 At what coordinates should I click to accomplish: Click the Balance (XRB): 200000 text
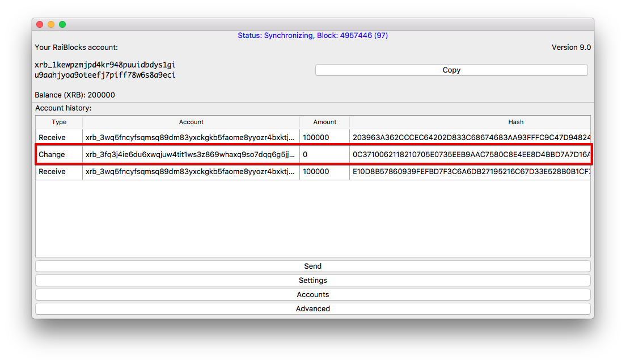75,95
